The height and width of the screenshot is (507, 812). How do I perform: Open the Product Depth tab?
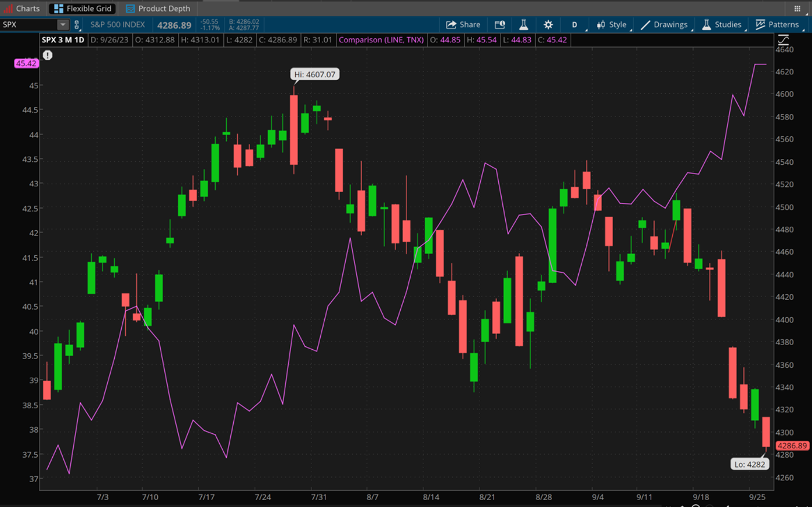pyautogui.click(x=158, y=8)
